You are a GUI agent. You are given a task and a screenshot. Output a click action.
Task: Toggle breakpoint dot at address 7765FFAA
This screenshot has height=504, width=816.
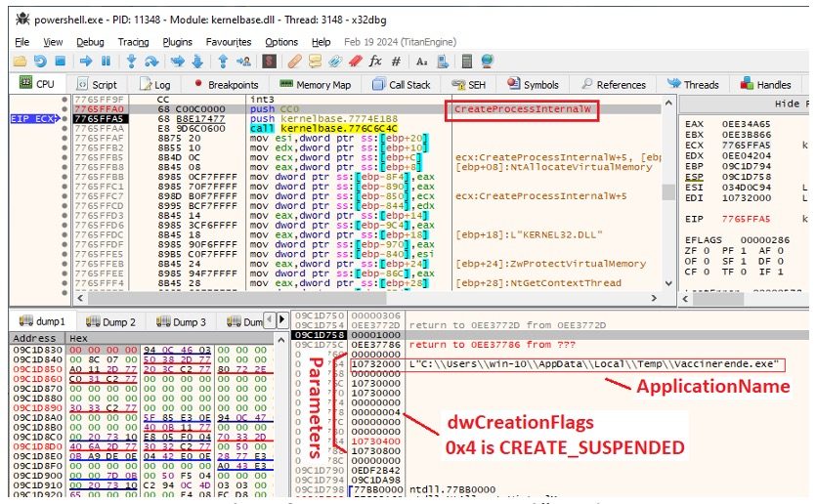click(65, 128)
